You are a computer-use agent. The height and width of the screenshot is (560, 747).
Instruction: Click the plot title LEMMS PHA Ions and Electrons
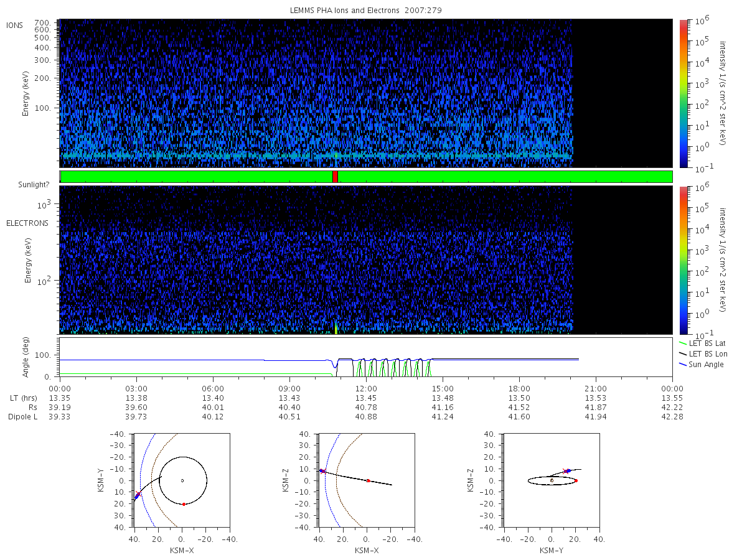click(x=366, y=11)
